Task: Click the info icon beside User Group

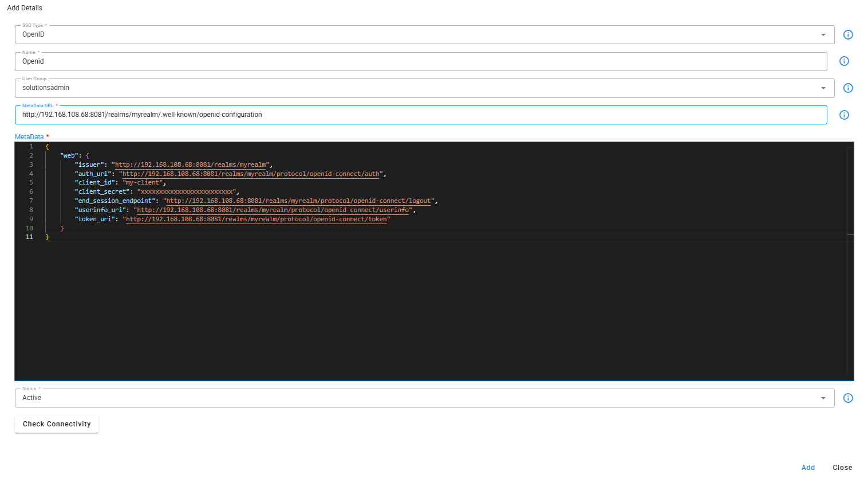Action: pos(848,88)
